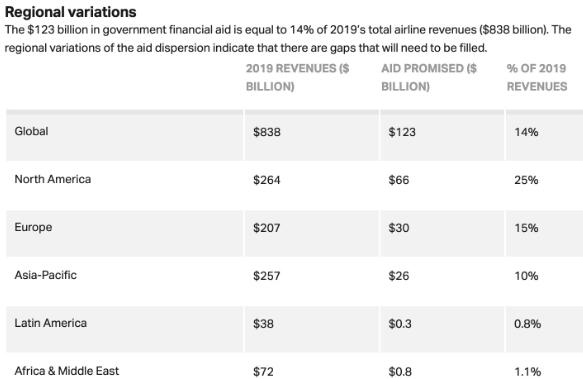Select the Global row label
This screenshot has height=379, width=583.
tap(31, 131)
